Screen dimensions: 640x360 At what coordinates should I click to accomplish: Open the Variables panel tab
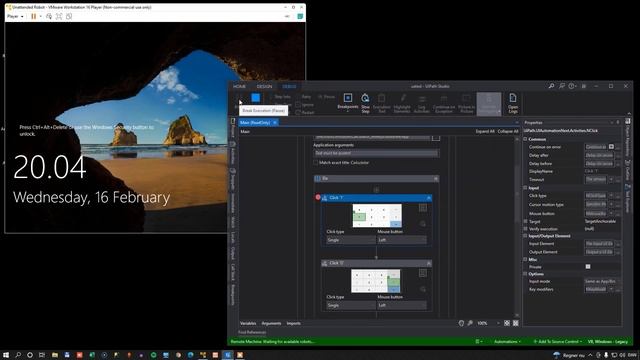(248, 323)
